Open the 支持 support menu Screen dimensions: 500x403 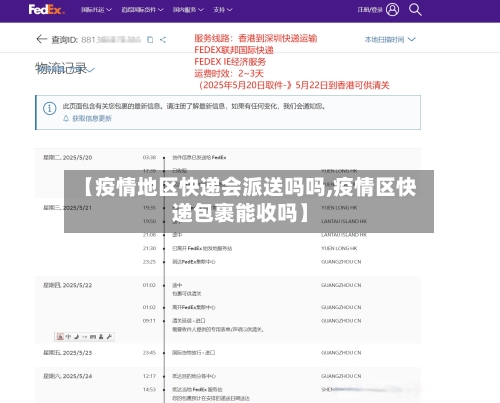pyautogui.click(x=223, y=10)
